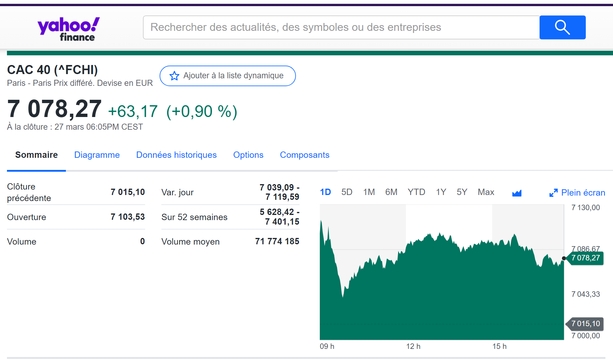Viewport: 613px width, 364px height.
Task: Click the Sur 52 semaines label
Action: 194,217
